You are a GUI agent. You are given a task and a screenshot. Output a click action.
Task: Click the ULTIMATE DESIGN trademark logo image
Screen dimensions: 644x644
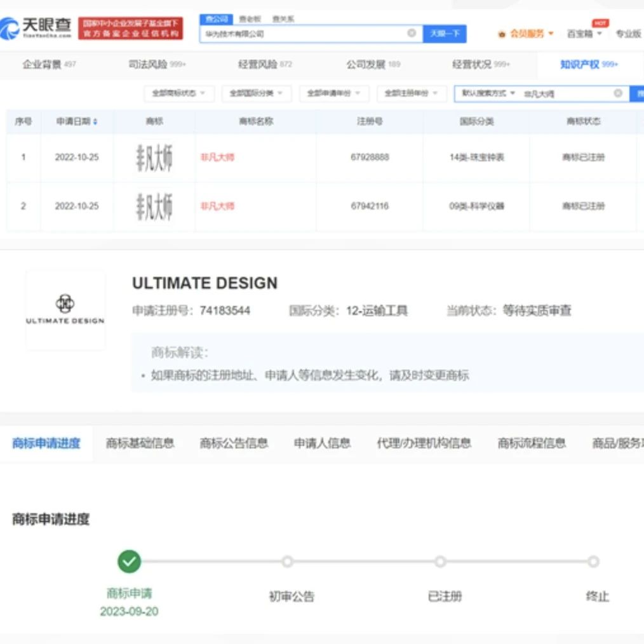65,310
